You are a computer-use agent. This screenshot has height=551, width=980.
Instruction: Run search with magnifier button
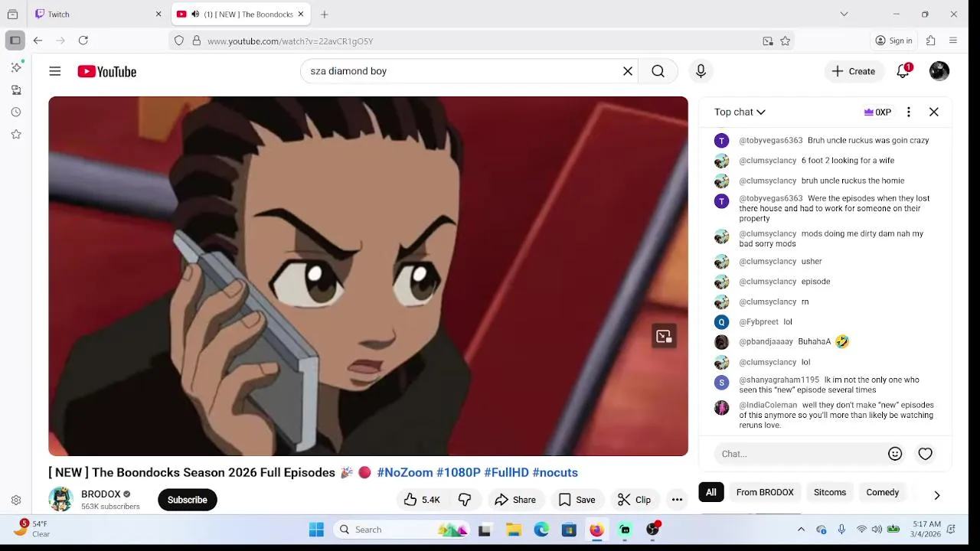pos(658,71)
